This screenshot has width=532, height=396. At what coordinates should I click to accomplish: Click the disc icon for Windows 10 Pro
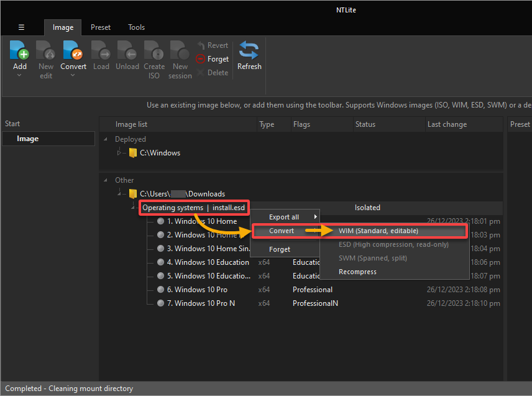[x=161, y=290]
